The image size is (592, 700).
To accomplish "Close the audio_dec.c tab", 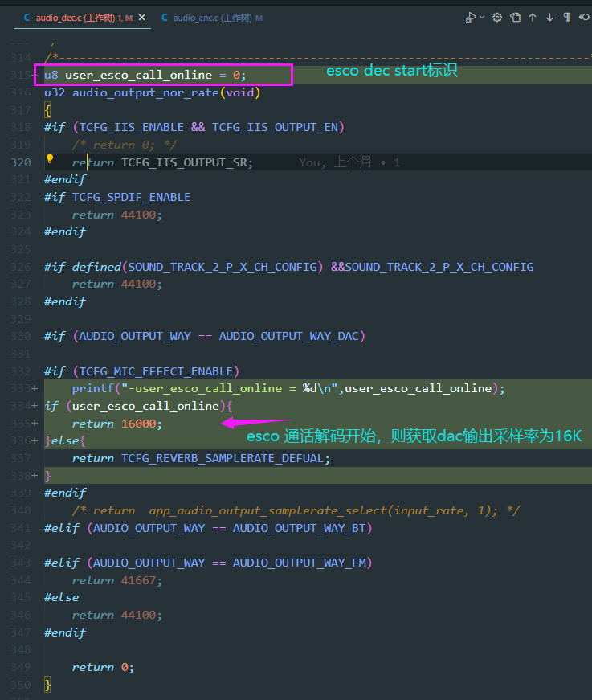I will point(142,18).
